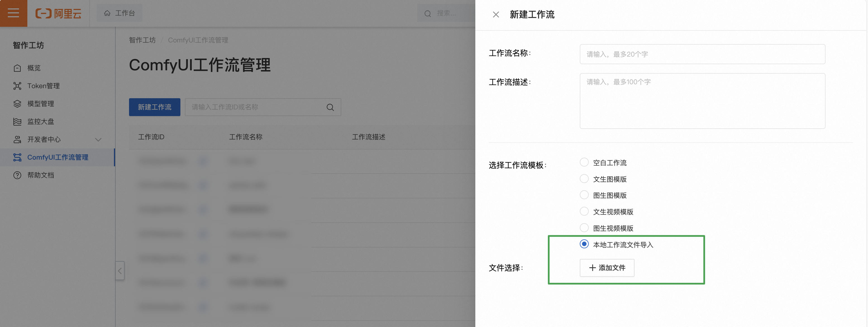Click the ComfyUI工作流管理 workflow icon
Screen dimensions: 868x327
[17, 157]
